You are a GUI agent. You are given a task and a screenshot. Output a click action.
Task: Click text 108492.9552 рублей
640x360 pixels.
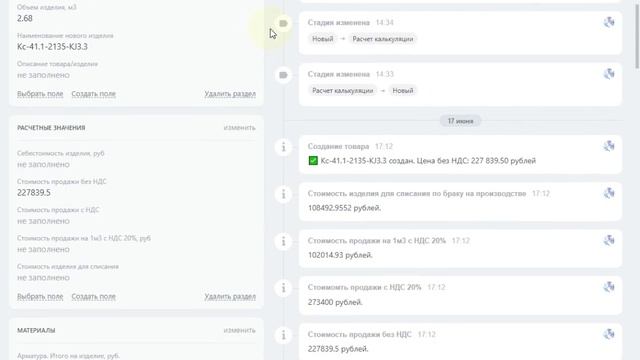tap(344, 208)
